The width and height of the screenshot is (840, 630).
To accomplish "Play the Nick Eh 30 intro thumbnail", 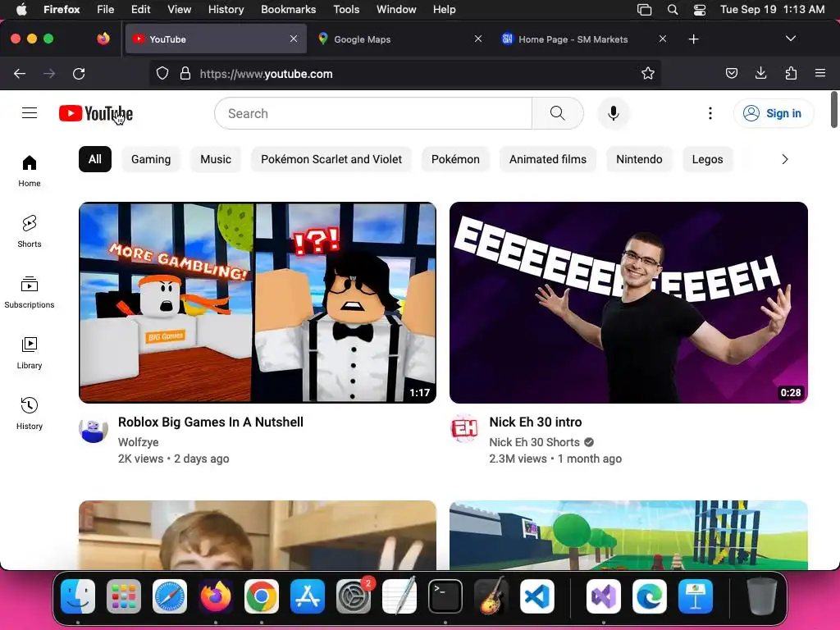I will tap(628, 303).
